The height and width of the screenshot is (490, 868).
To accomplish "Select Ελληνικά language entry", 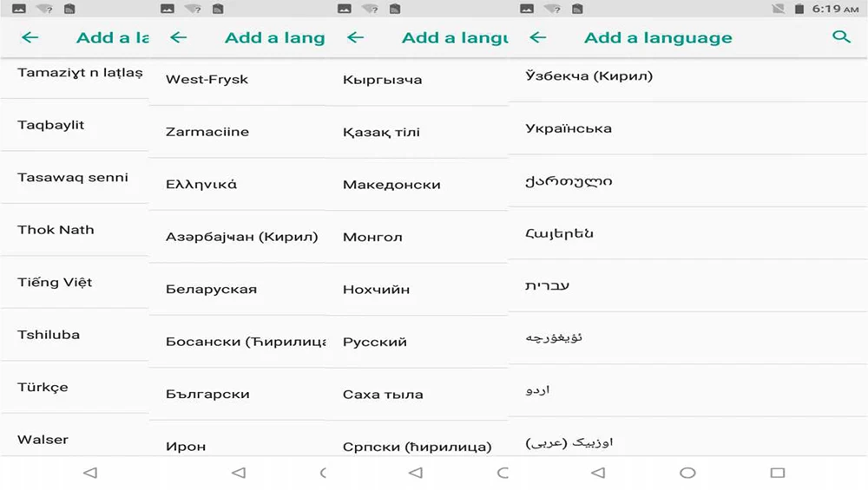I will point(238,184).
